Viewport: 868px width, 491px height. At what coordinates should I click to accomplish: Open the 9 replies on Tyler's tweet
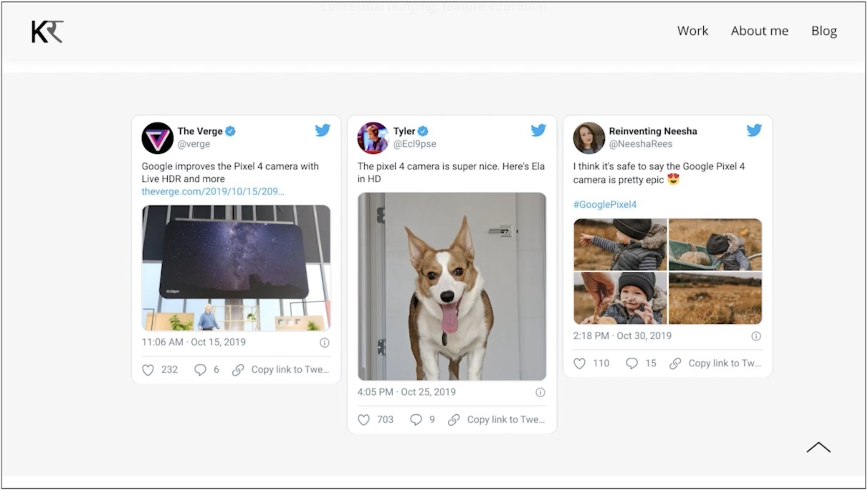coord(416,420)
